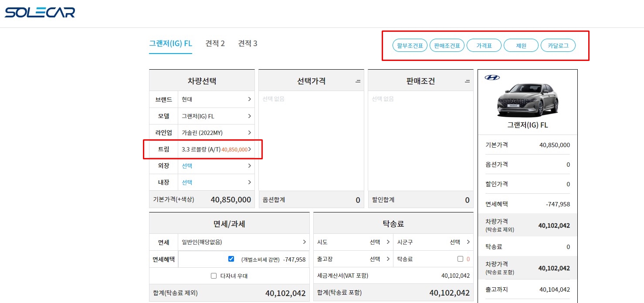
Task: Open the 시도 region selector
Action: 353,242
